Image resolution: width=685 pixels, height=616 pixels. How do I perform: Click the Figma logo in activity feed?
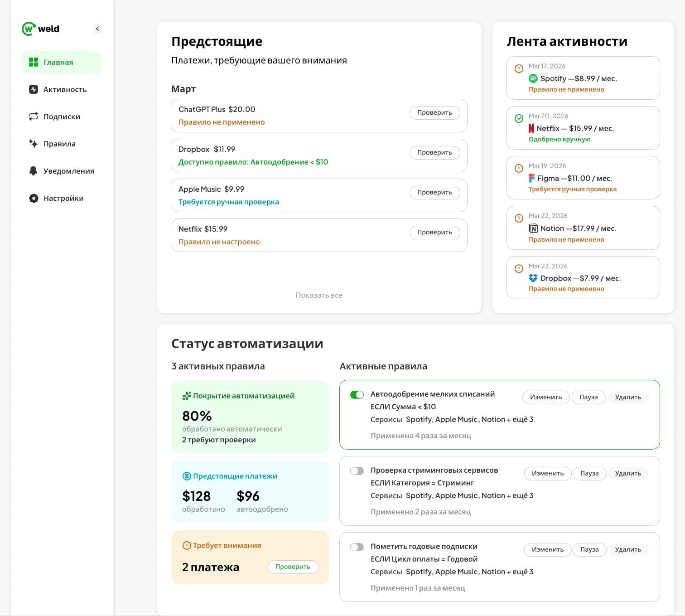pos(532,178)
